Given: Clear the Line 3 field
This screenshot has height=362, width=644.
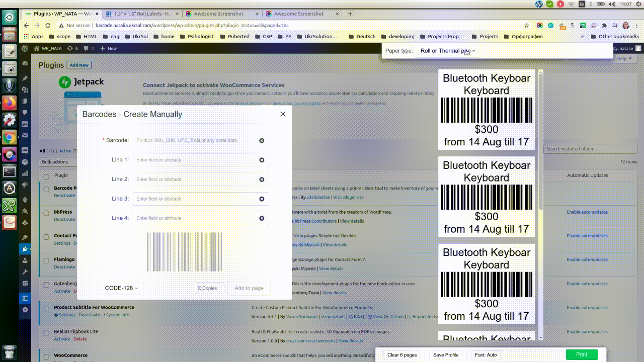Looking at the screenshot, I should [262, 199].
